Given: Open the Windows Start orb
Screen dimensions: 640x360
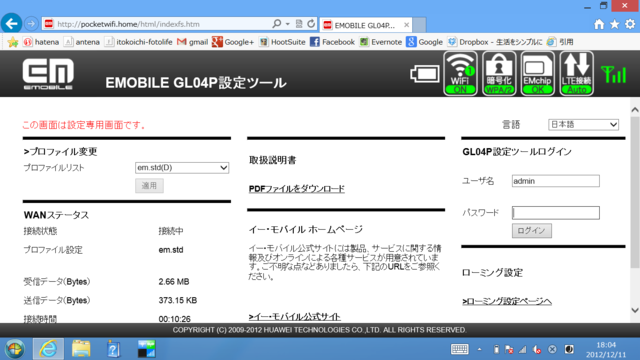Looking at the screenshot, I should (15, 349).
